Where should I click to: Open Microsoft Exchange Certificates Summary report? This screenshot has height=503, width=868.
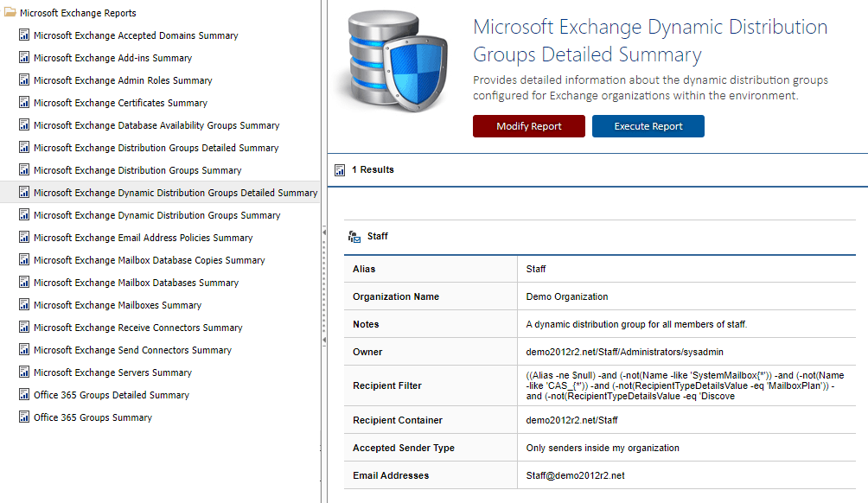(x=120, y=103)
